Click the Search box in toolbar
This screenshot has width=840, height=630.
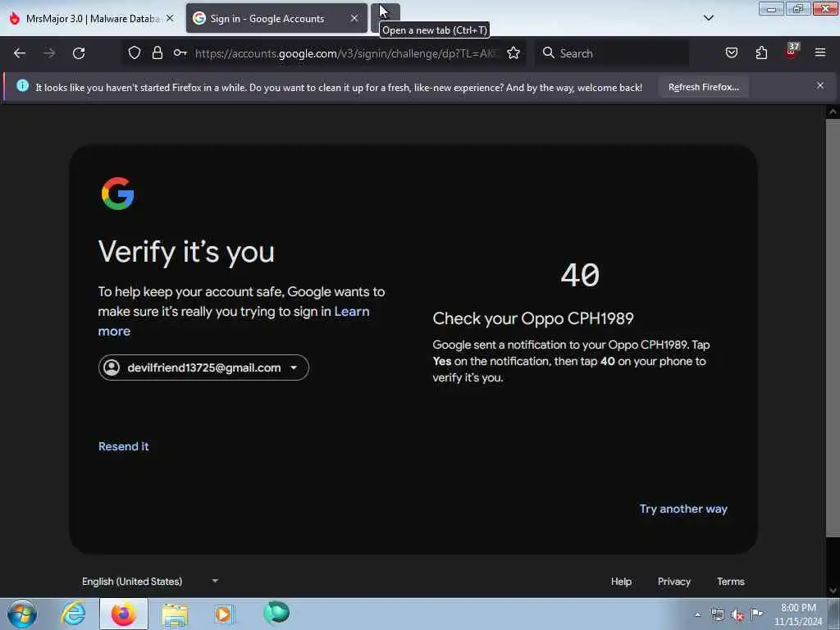pos(612,53)
